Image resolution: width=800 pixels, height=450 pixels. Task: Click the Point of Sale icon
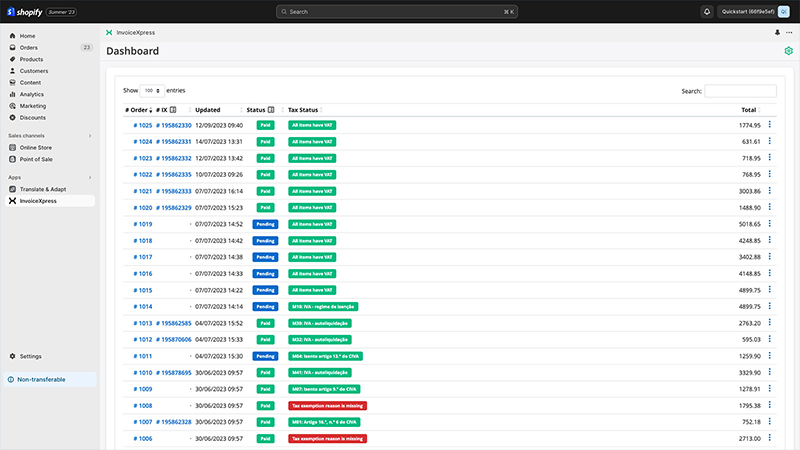click(12, 159)
